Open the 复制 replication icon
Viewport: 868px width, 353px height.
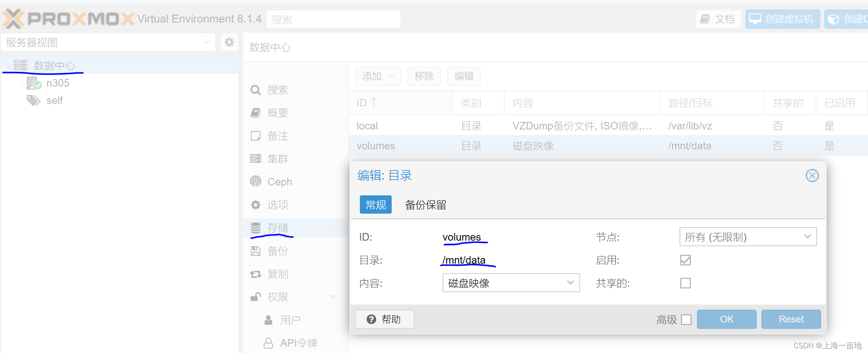point(256,274)
